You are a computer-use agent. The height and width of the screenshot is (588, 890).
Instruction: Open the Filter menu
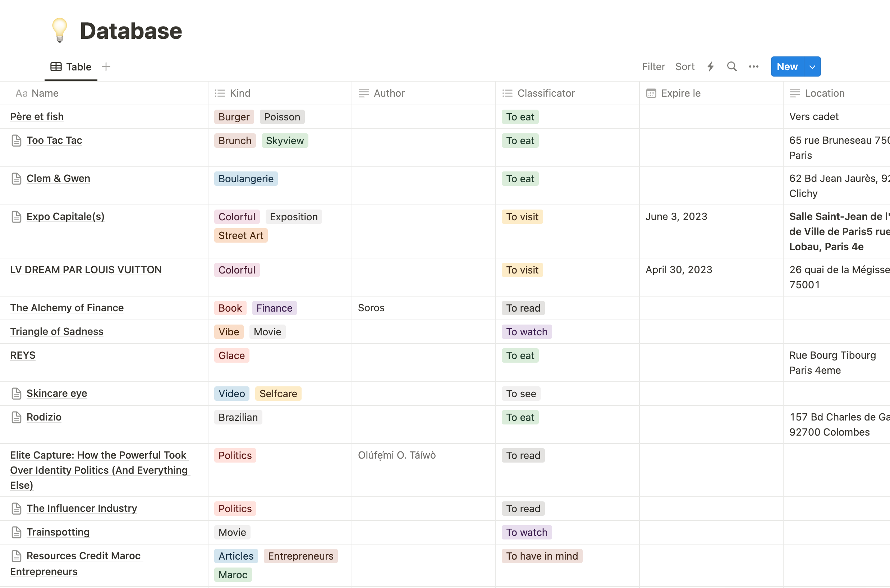pos(653,67)
